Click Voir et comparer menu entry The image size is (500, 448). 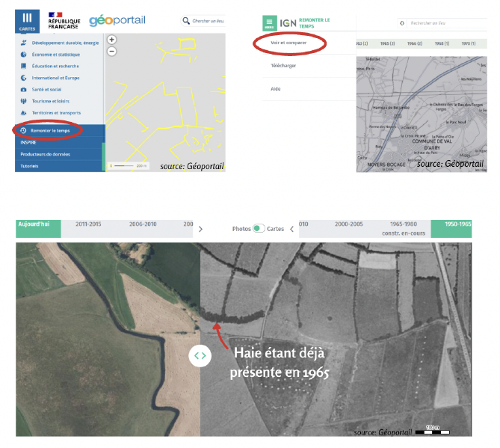288,43
